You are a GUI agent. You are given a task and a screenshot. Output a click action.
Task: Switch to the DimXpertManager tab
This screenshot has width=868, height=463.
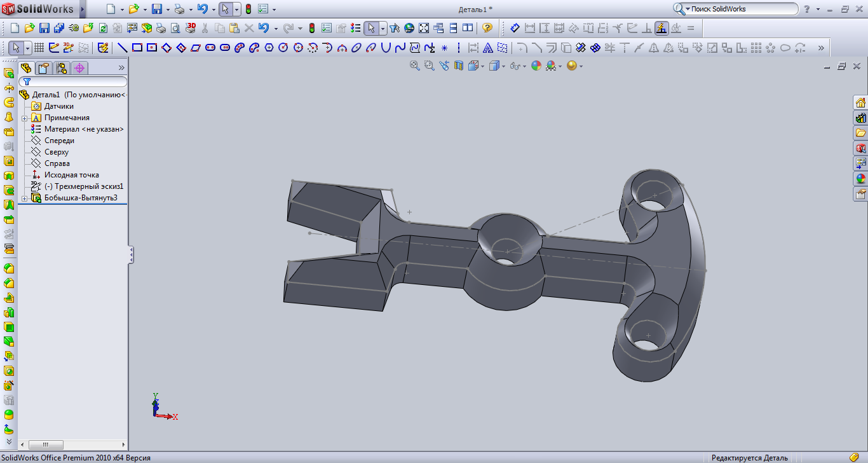point(79,68)
